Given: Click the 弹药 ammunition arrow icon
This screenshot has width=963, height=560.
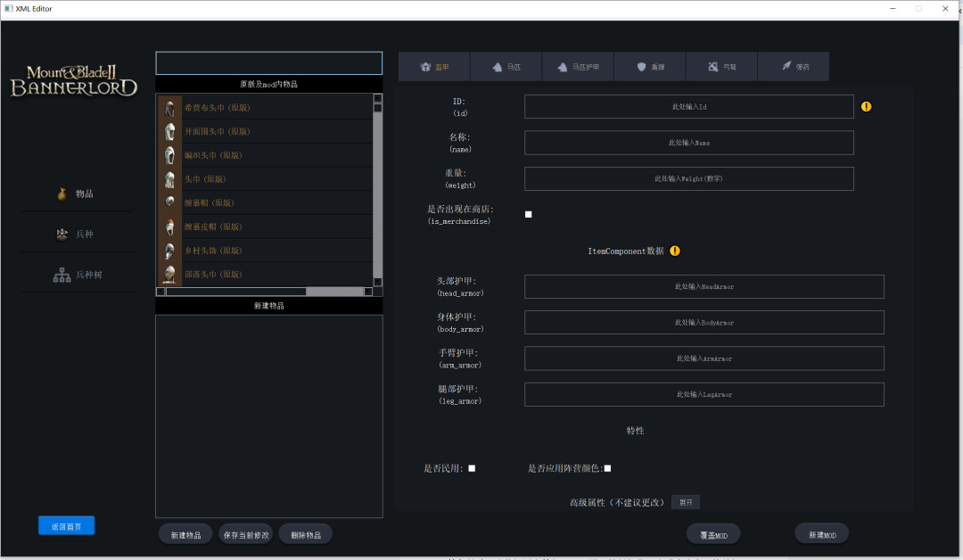Looking at the screenshot, I should tap(786, 67).
